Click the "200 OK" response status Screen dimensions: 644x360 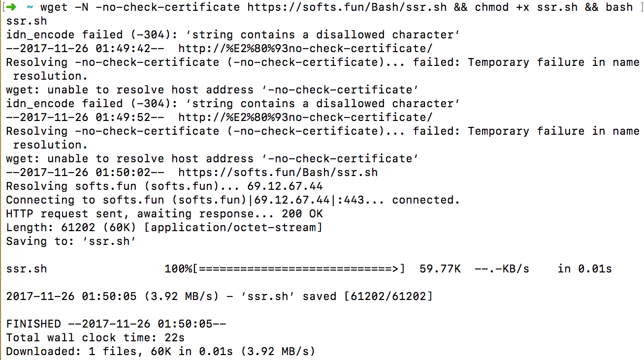tap(302, 214)
